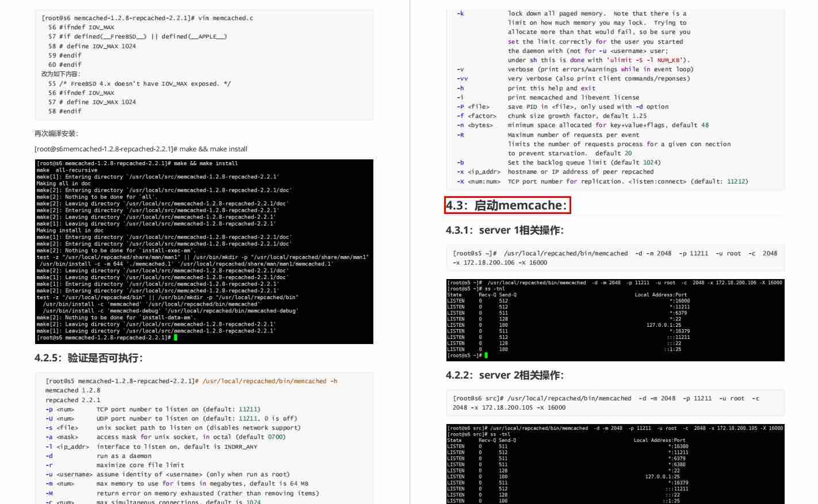Click "-r maximize core file limit" line

tap(115, 465)
